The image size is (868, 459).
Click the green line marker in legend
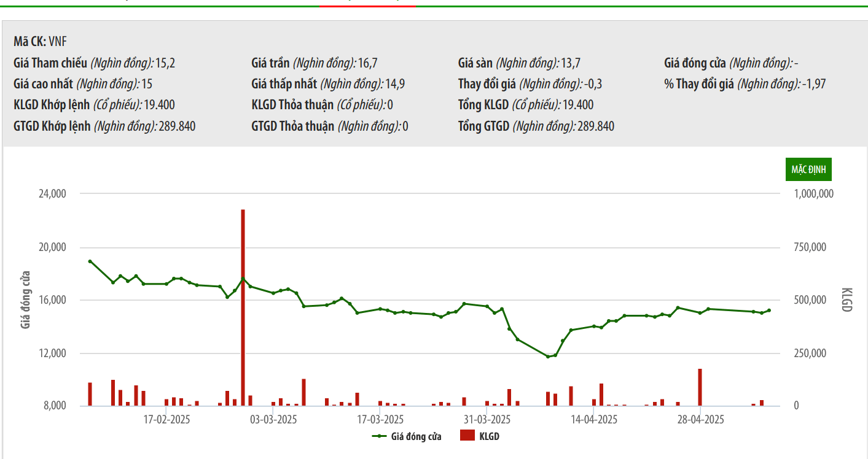pos(379,436)
